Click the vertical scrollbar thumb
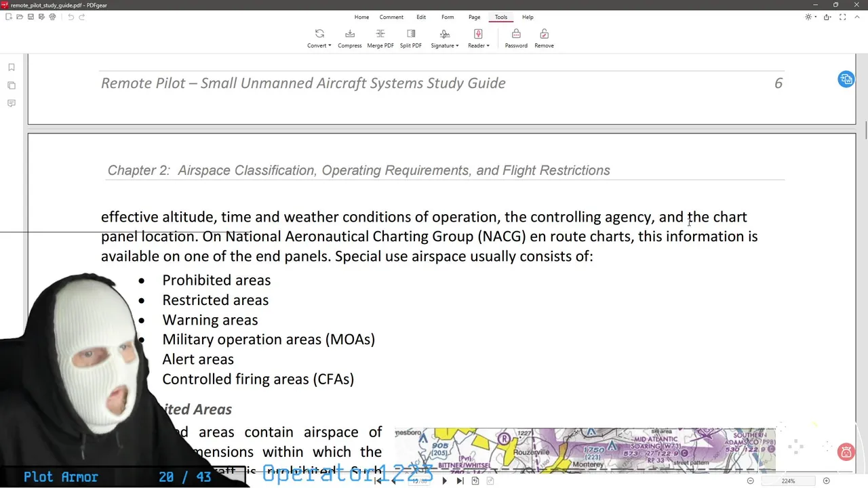The height and width of the screenshot is (488, 868). [865, 129]
